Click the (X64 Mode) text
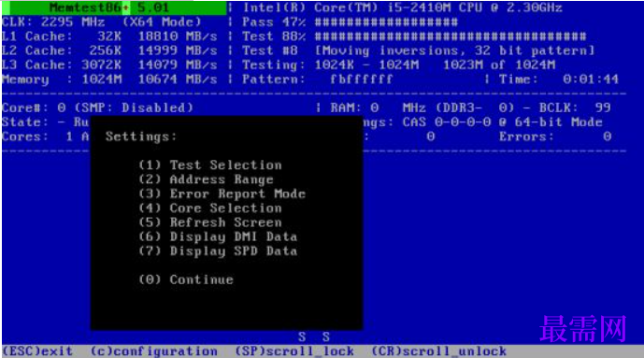The height and width of the screenshot is (358, 644). click(162, 22)
